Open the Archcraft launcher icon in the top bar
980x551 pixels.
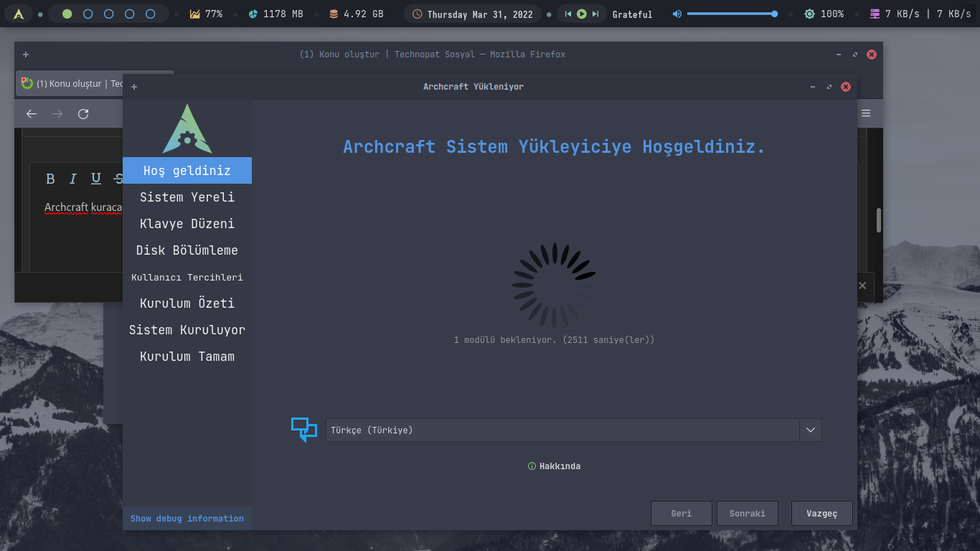(19, 14)
